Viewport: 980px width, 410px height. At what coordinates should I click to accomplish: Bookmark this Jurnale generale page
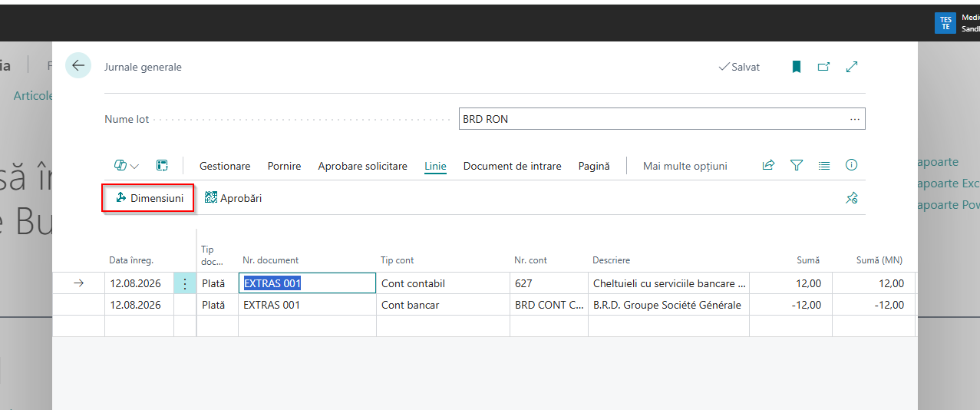point(797,67)
